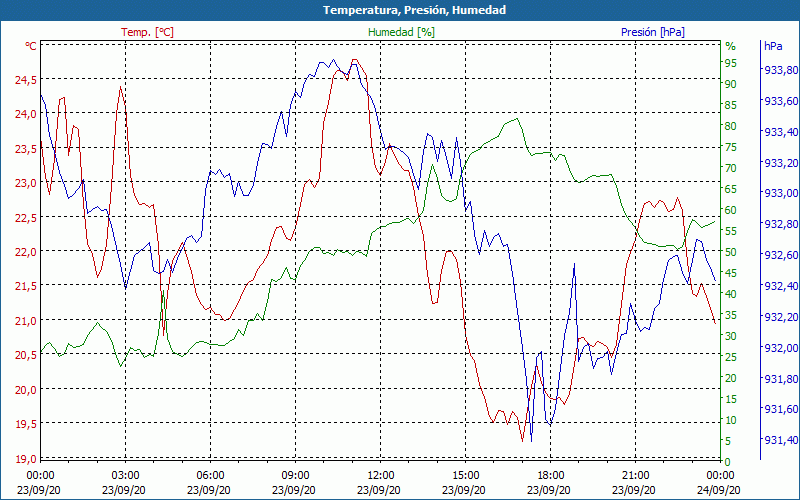
Task: Click the "85" humidity axis tick
Action: [731, 105]
